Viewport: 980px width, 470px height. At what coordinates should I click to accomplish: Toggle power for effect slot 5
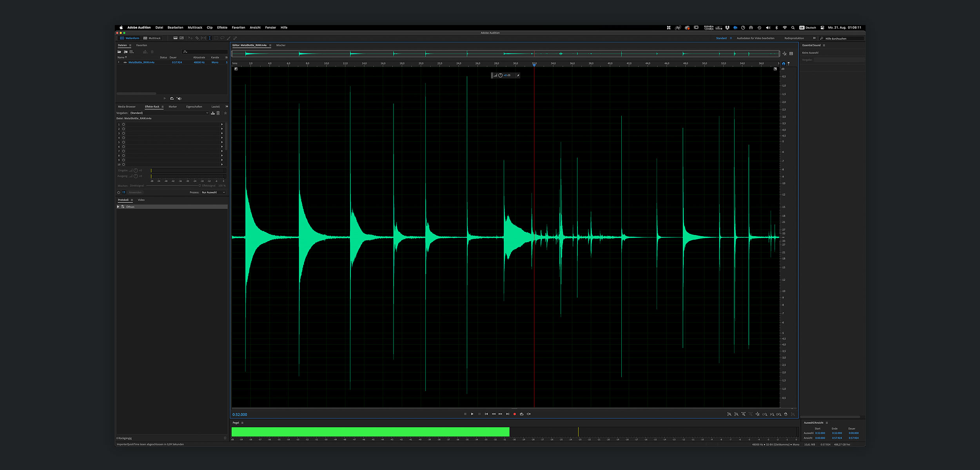pos(123,142)
